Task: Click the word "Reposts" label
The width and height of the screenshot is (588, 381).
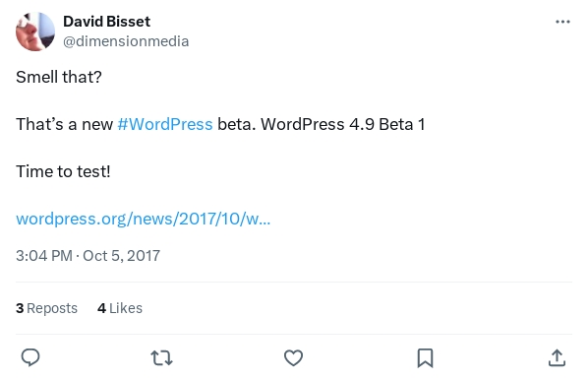Action: [x=52, y=308]
